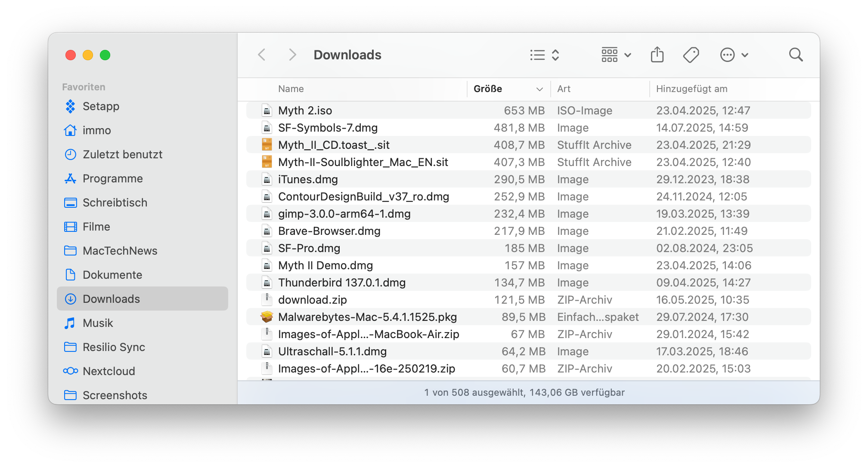Click the orange StuffIt icon of Myth-II-Soulblighter_Mac_EN.sit

(267, 162)
